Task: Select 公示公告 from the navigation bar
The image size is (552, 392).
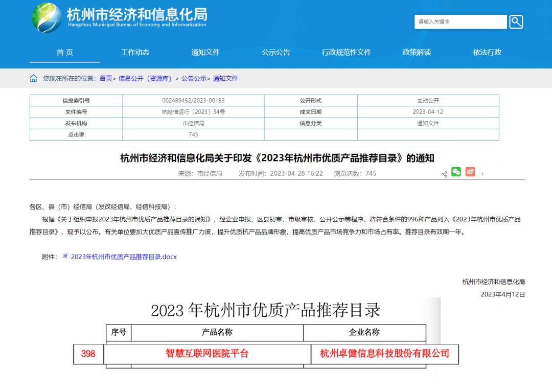Action: 275,52
